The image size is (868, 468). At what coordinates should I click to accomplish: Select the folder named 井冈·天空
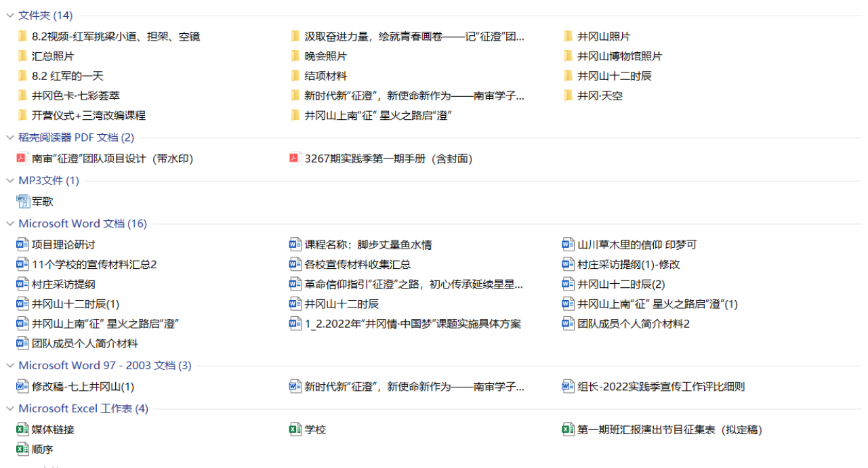point(600,95)
